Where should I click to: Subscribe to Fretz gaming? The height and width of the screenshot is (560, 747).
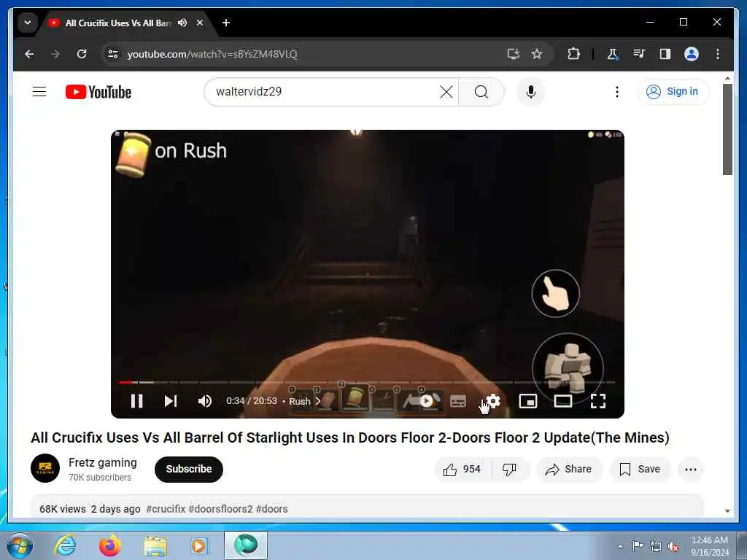click(189, 469)
